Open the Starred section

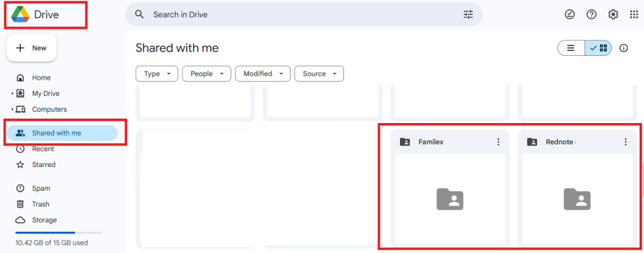43,164
